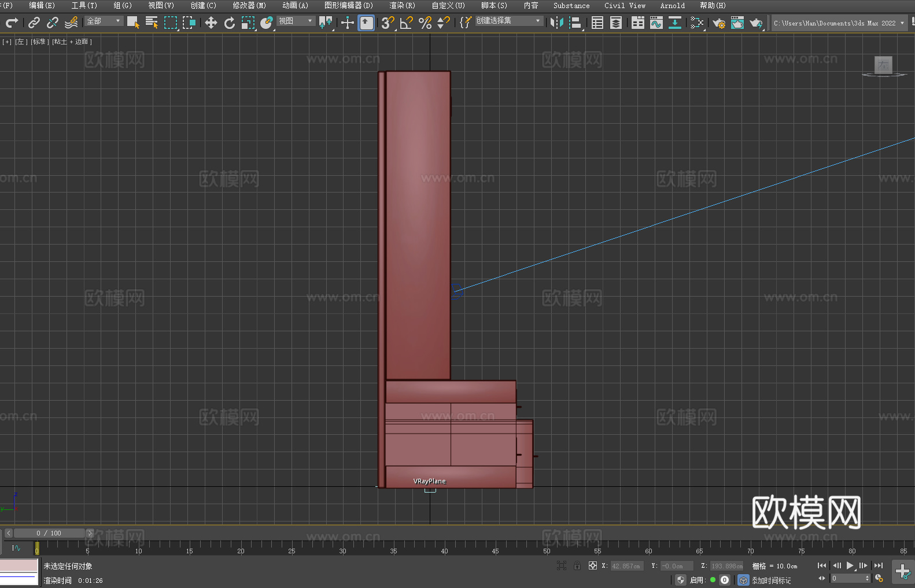This screenshot has width=915, height=588.
Task: Toggle Angle Snap button
Action: pos(407,23)
